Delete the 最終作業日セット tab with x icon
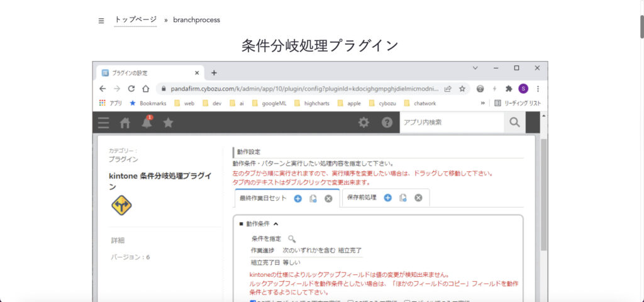The width and height of the screenshot is (644, 302). 328,198
